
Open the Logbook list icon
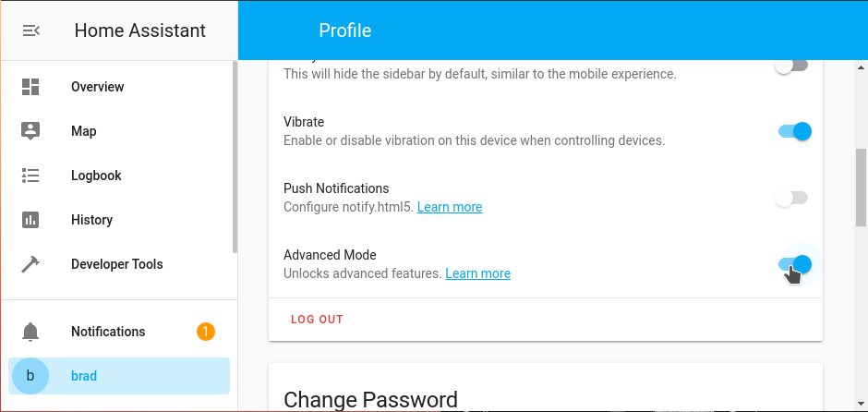coord(30,176)
